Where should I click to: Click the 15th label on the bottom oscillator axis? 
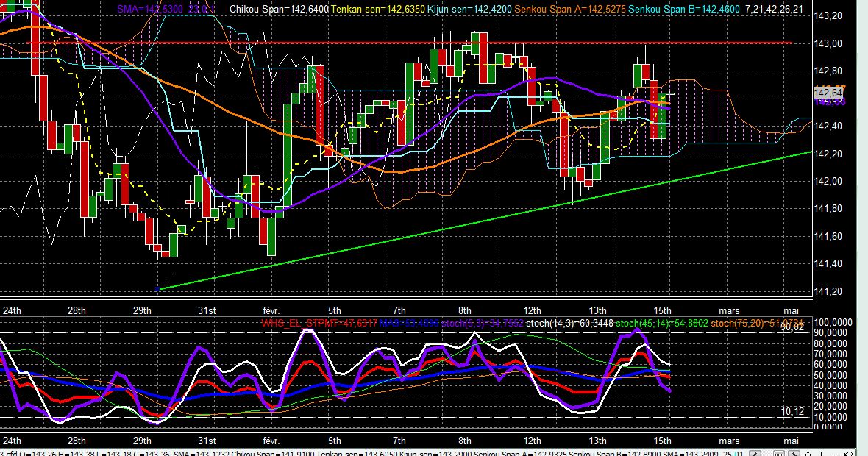[x=662, y=441]
